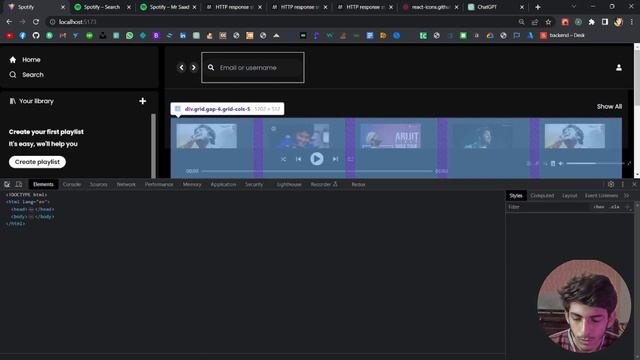
Task: Mute with the speaker volume icon
Action: click(561, 163)
